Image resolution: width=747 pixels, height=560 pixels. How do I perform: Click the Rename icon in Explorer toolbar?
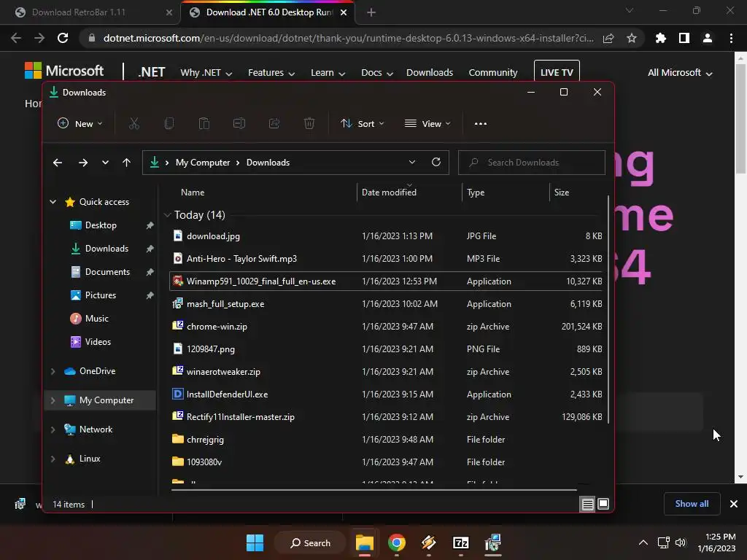(x=239, y=124)
